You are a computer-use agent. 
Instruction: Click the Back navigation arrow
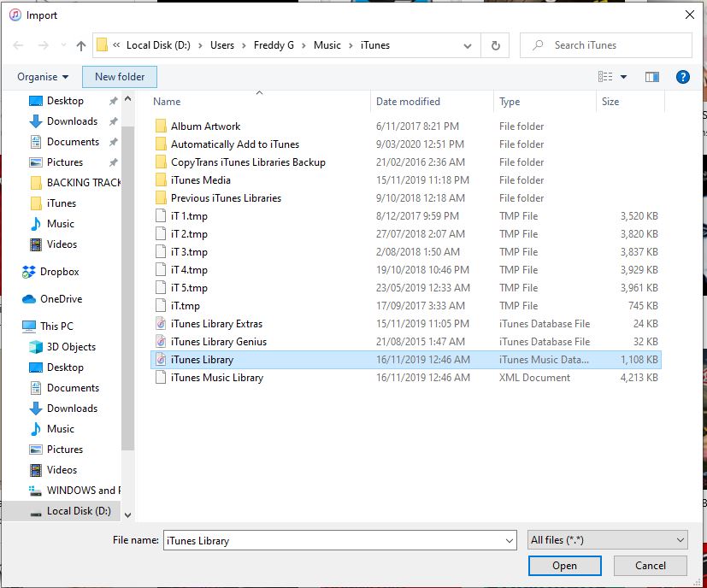pos(18,45)
